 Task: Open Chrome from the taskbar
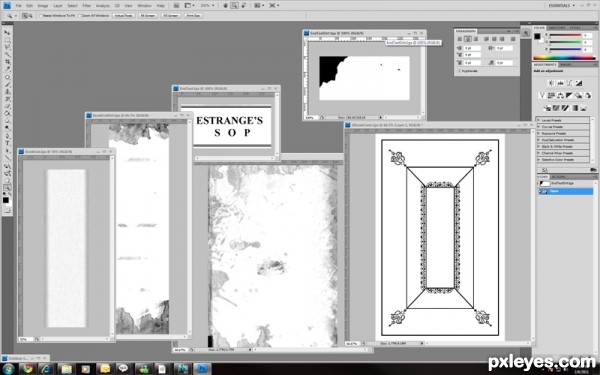[x=27, y=368]
